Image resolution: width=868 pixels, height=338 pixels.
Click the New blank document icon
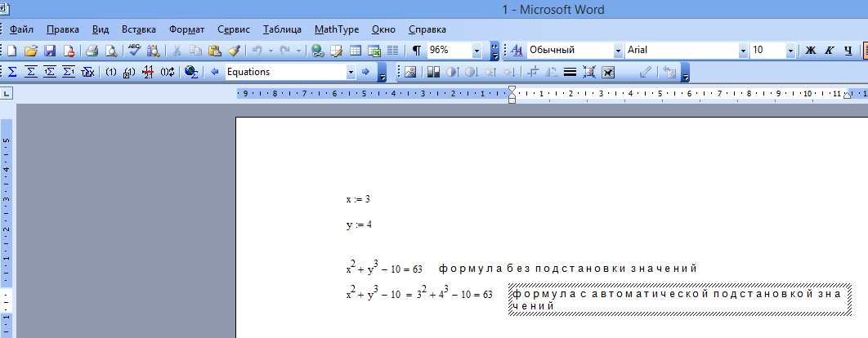click(x=12, y=51)
